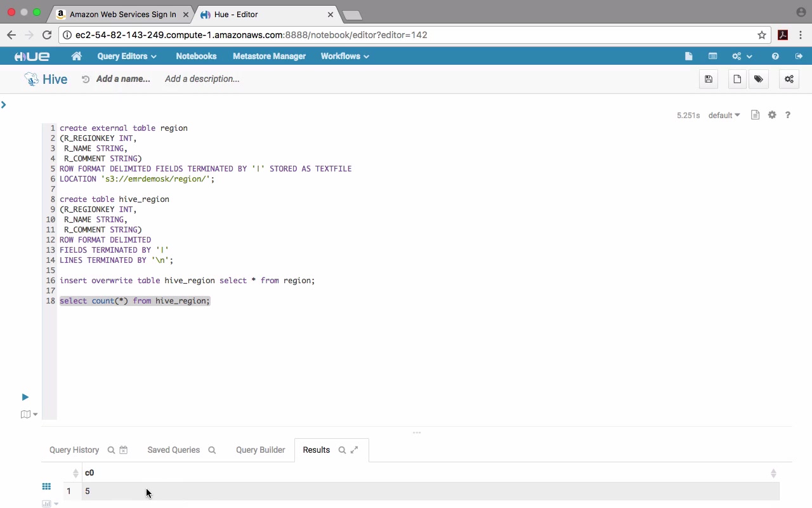Image resolution: width=812 pixels, height=508 pixels.
Task: Search the query history with magnifier
Action: [111, 450]
